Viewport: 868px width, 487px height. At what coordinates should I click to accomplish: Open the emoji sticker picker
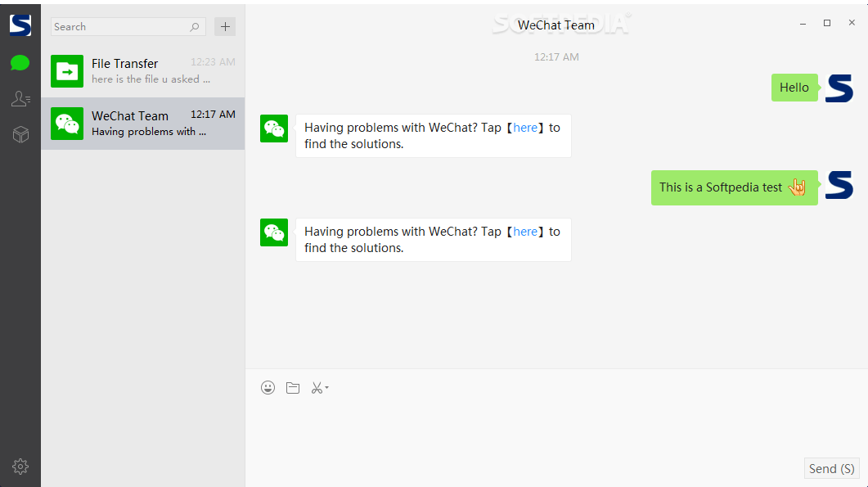[x=268, y=388]
